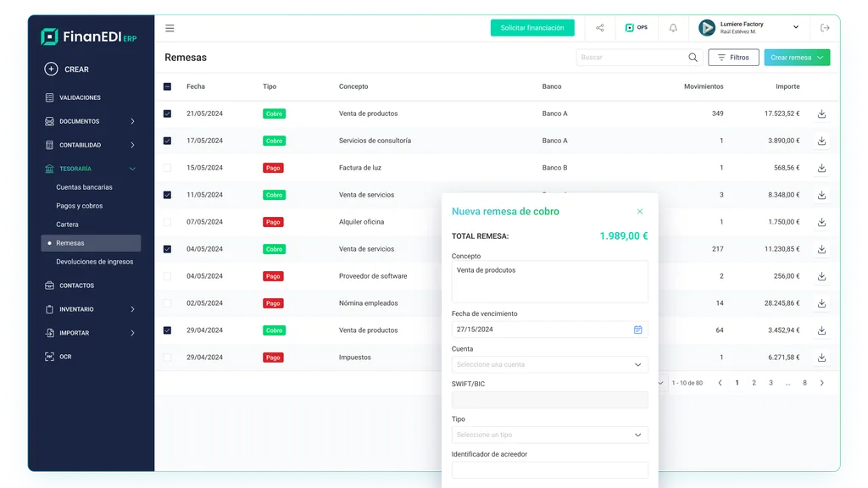Click the search magnifier icon
Screen dimensions: 868x488
pyautogui.click(x=693, y=58)
